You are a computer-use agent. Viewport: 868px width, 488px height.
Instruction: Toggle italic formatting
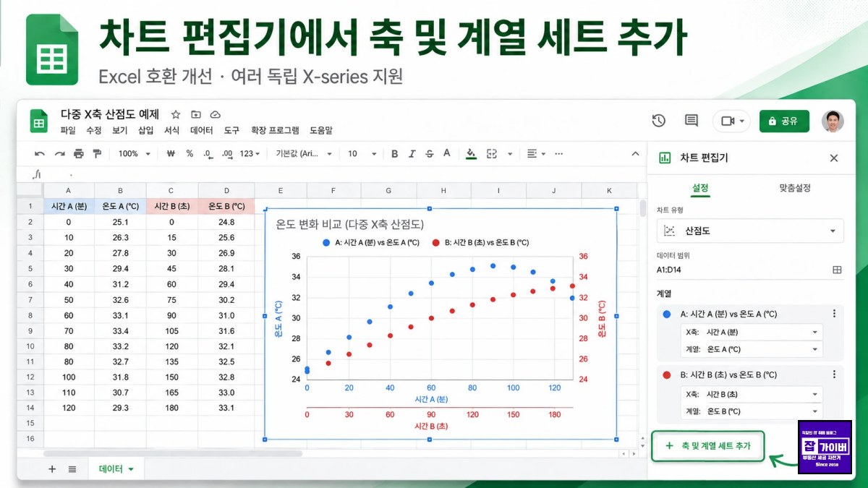tap(412, 154)
